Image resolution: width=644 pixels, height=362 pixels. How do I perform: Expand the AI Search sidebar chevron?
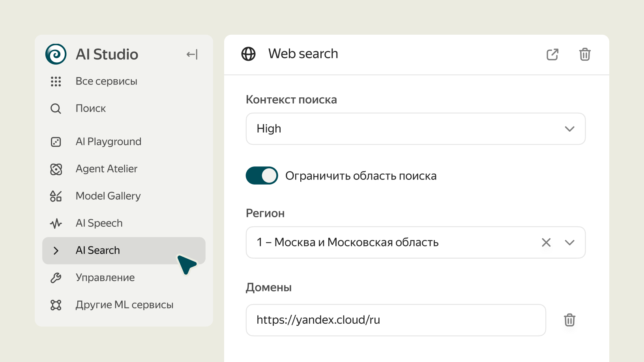click(x=56, y=250)
